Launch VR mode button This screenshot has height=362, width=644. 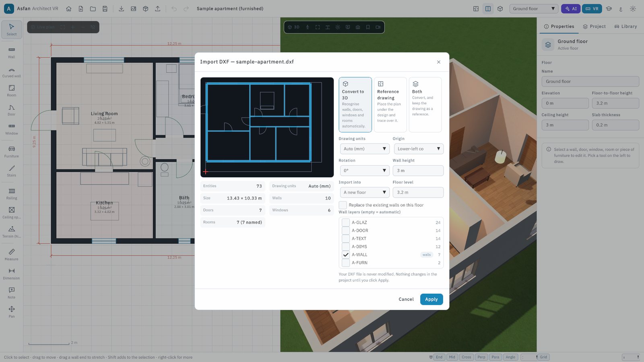pos(592,8)
